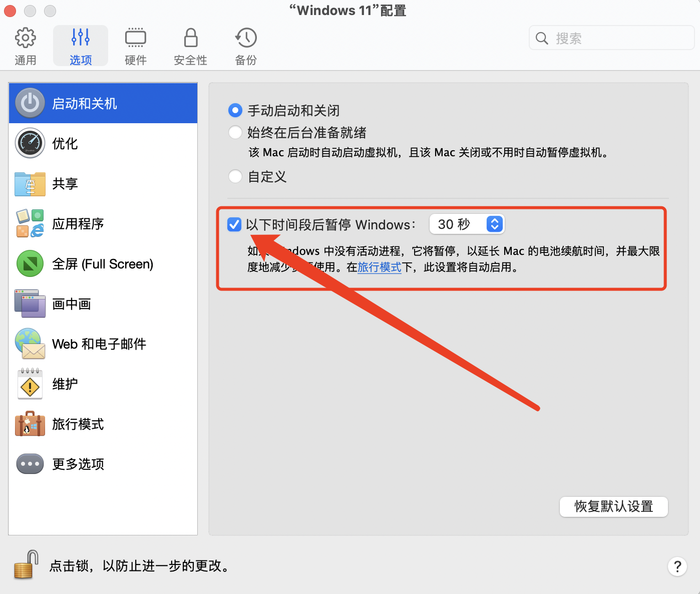Select the 画中画 label in the sidebar
Screen dimensions: 700x594
[72, 304]
